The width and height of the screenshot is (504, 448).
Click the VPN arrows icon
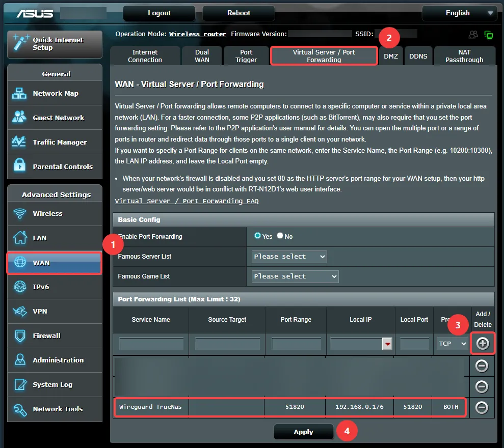tap(20, 311)
